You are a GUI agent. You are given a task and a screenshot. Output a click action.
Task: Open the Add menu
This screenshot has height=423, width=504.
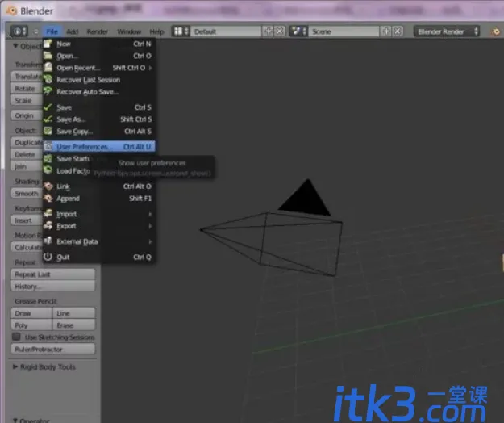point(73,31)
